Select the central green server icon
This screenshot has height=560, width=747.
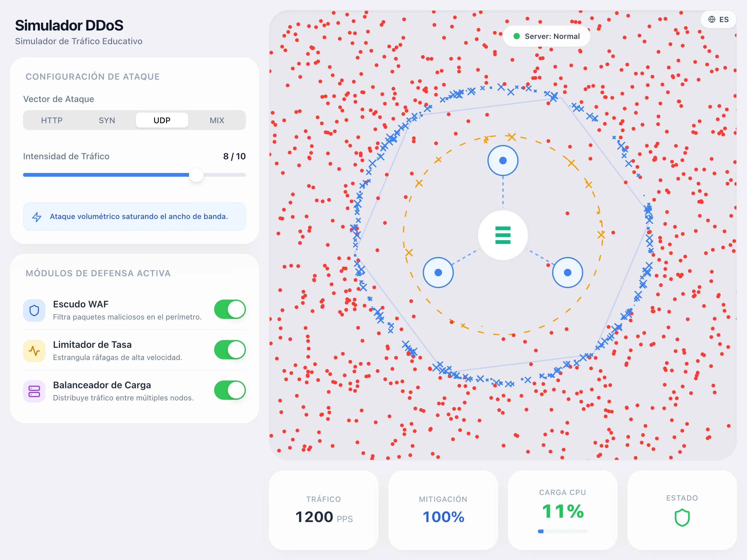(x=502, y=236)
